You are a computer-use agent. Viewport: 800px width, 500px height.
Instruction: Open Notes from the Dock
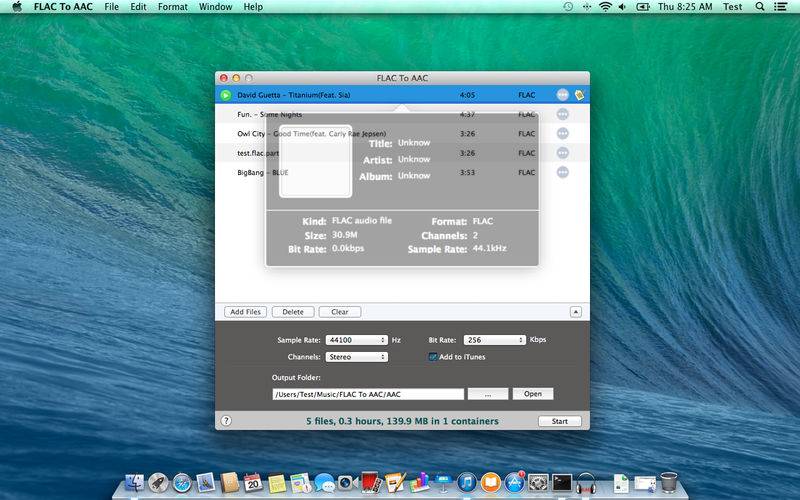277,482
